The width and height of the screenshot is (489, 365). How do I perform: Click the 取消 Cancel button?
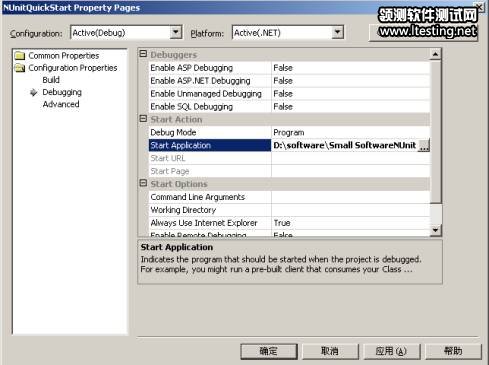tap(330, 351)
